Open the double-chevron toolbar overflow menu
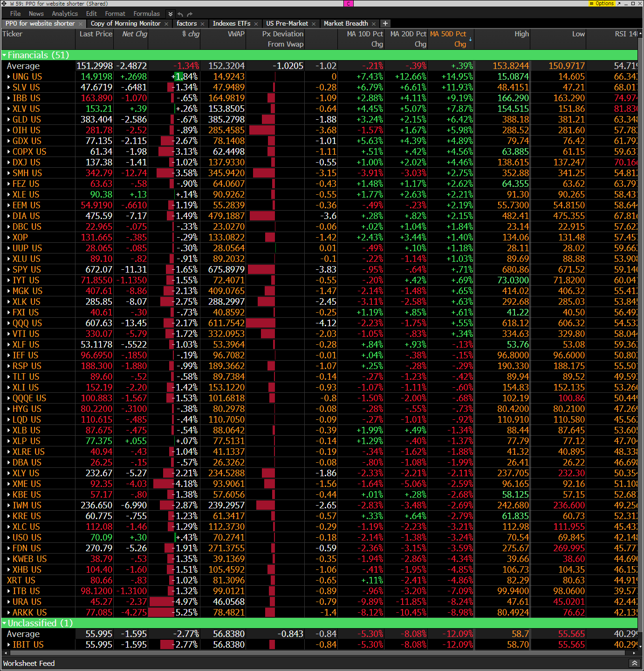The height and width of the screenshot is (671, 644). pos(171,14)
